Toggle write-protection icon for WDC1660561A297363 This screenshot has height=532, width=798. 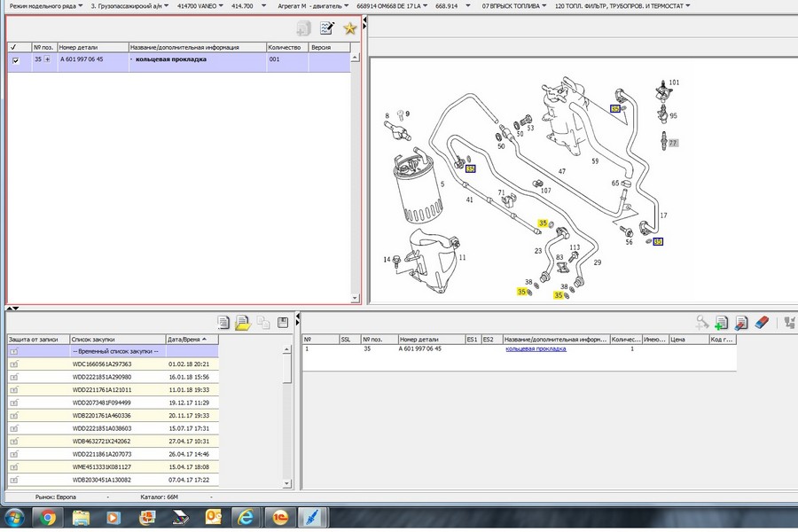pos(14,364)
